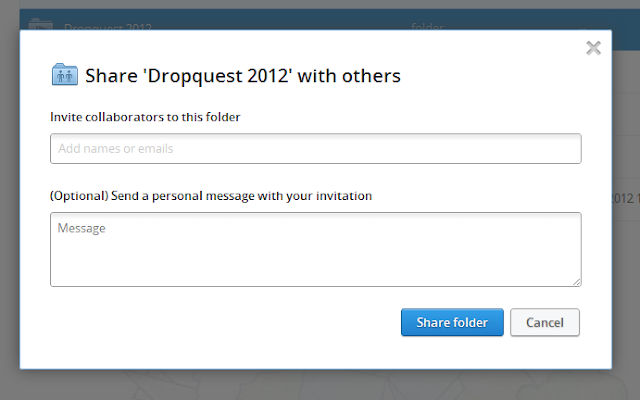Focus the Add names or emails field
The width and height of the screenshot is (640, 400).
[316, 149]
